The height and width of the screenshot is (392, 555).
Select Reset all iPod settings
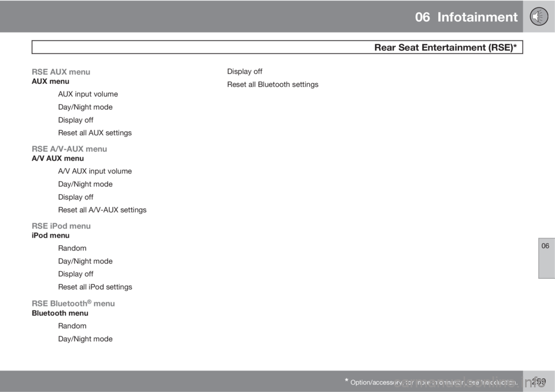[x=95, y=287]
